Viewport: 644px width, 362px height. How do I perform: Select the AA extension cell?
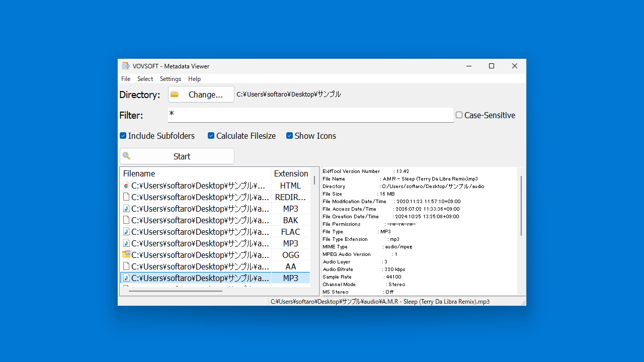click(x=291, y=266)
